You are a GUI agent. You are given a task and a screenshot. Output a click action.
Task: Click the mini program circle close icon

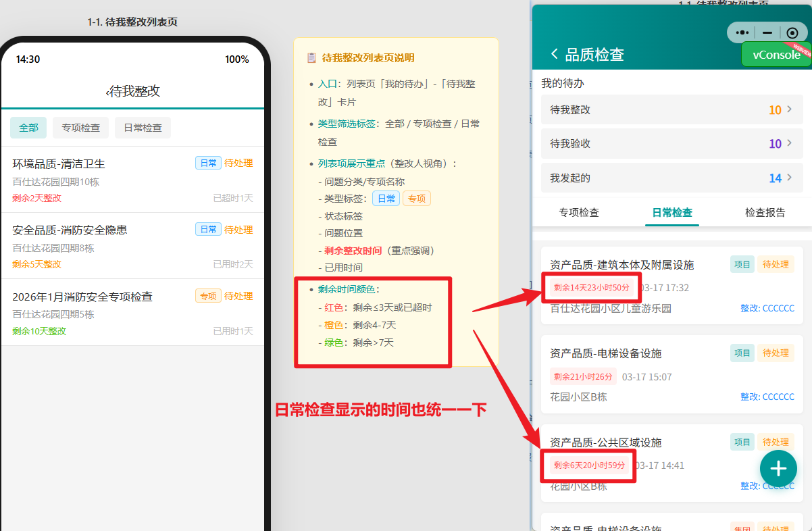tap(792, 32)
